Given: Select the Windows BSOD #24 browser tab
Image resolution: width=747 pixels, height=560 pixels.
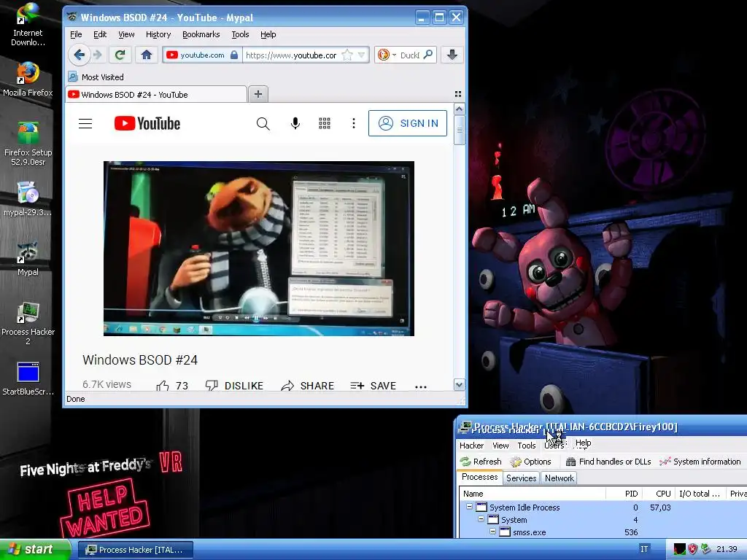Looking at the screenshot, I should pyautogui.click(x=157, y=94).
